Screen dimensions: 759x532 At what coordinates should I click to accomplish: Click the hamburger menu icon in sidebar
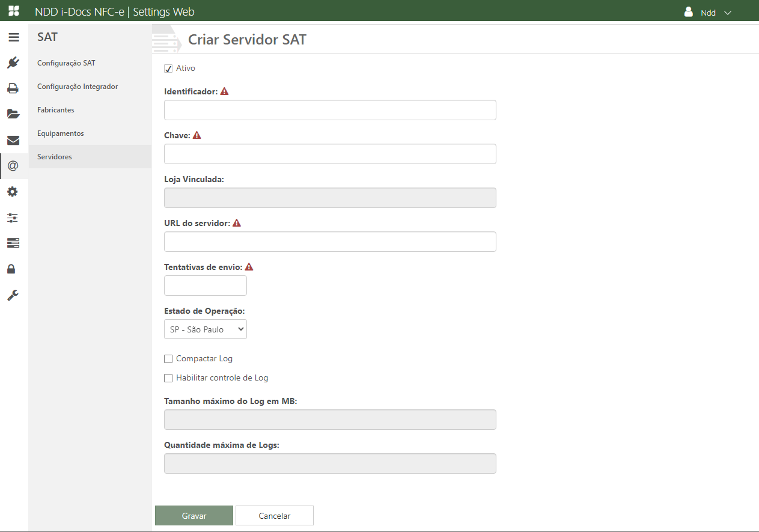coord(13,37)
